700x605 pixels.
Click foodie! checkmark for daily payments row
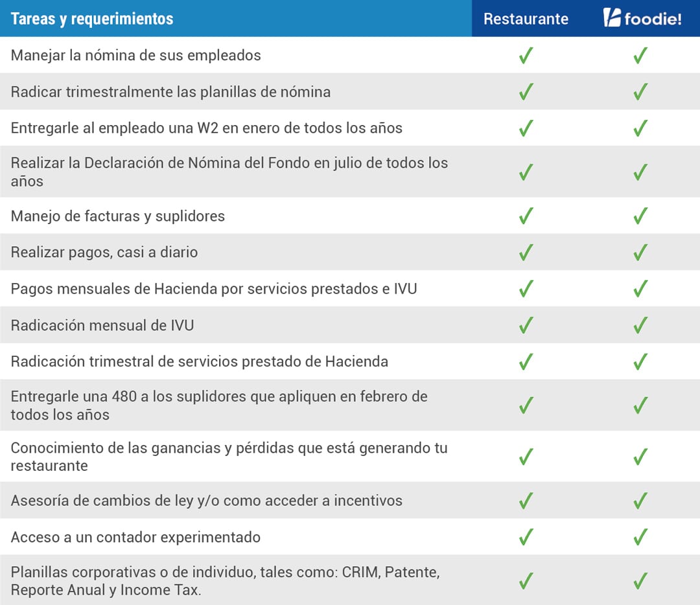click(640, 252)
